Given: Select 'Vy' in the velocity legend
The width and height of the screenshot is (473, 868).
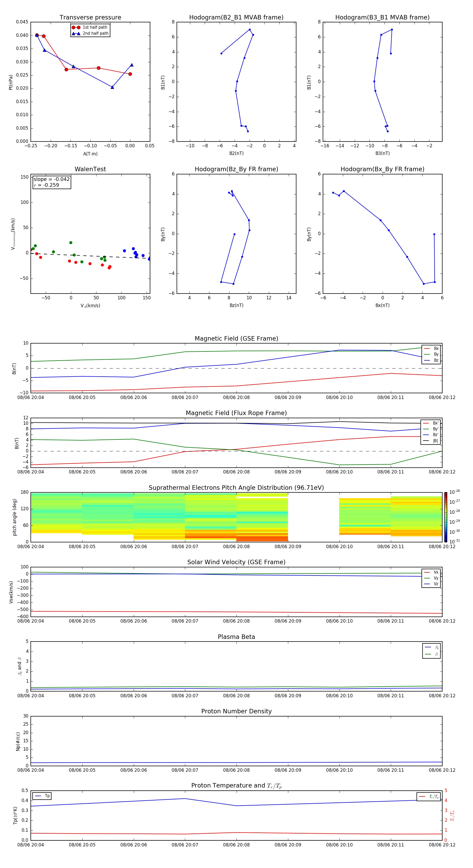Looking at the screenshot, I should pos(431,578).
